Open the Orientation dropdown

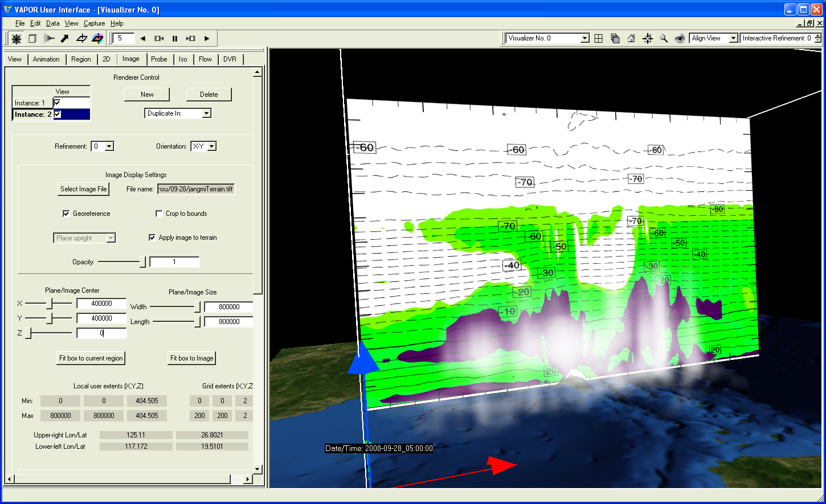(x=211, y=146)
